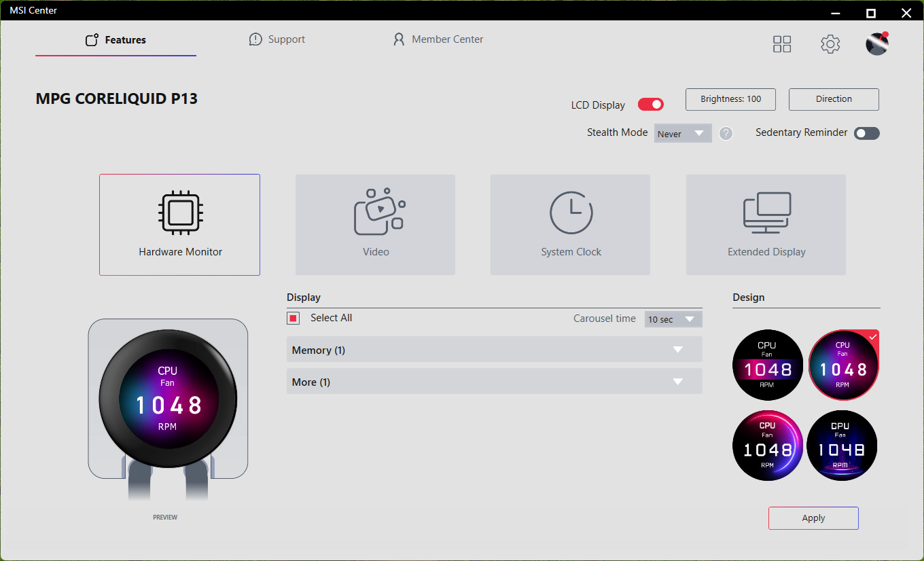Open the user profile avatar

point(877,43)
